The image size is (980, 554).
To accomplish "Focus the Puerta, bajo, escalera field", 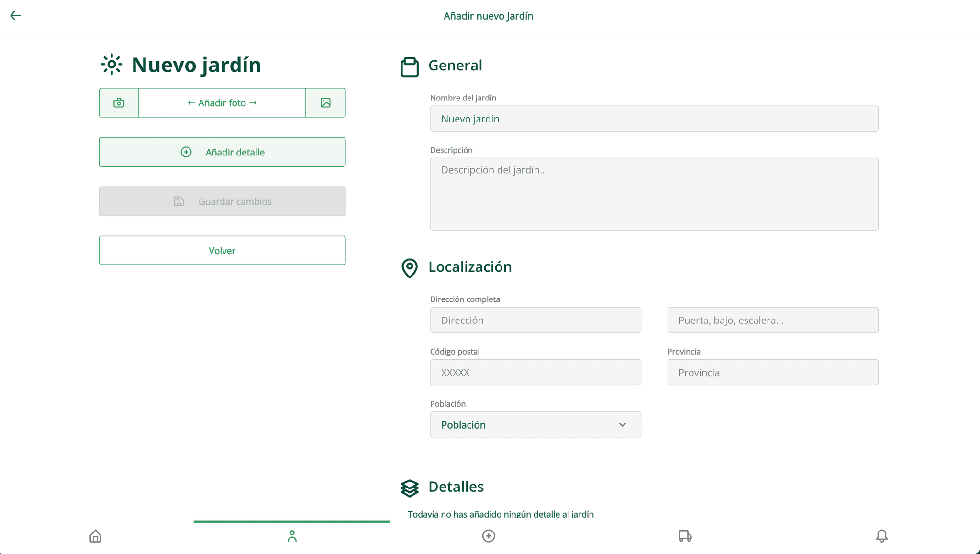I will pyautogui.click(x=772, y=320).
